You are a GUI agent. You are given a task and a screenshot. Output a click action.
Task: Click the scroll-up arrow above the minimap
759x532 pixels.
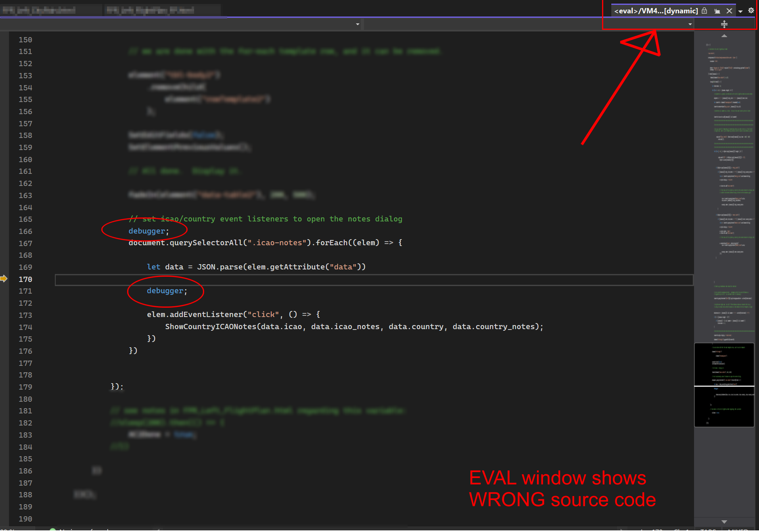[x=723, y=35]
